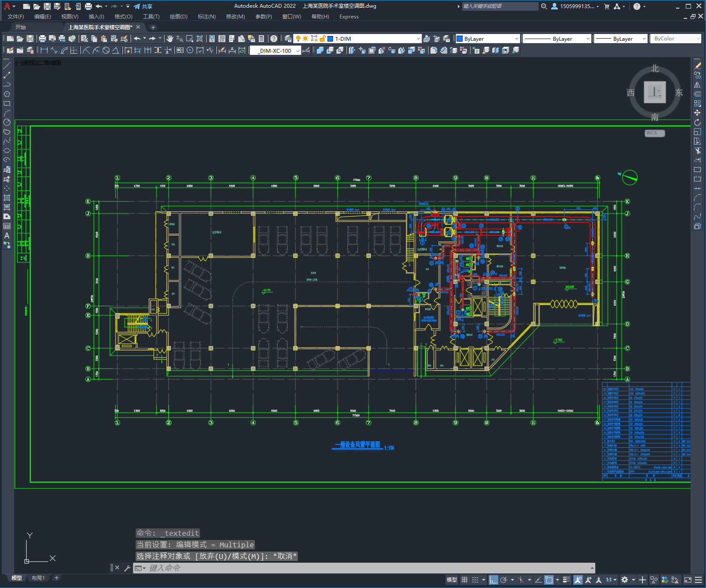Screen dimensions: 706x588
Task: Open the 文件(F) menu
Action: pos(16,17)
